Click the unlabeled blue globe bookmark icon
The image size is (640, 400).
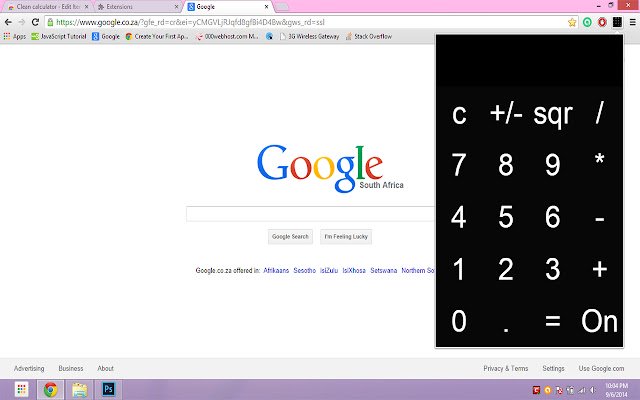pos(269,36)
